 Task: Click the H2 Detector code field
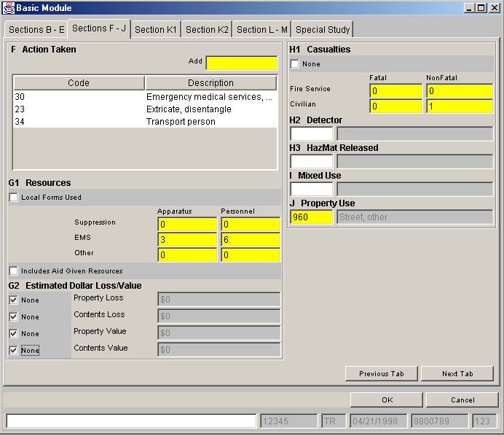[311, 134]
